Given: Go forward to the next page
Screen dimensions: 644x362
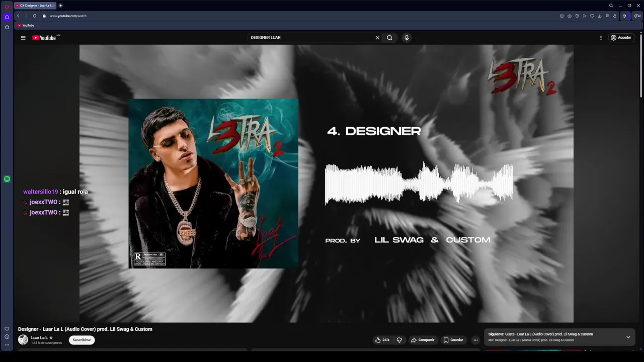Looking at the screenshot, I should 26,16.
